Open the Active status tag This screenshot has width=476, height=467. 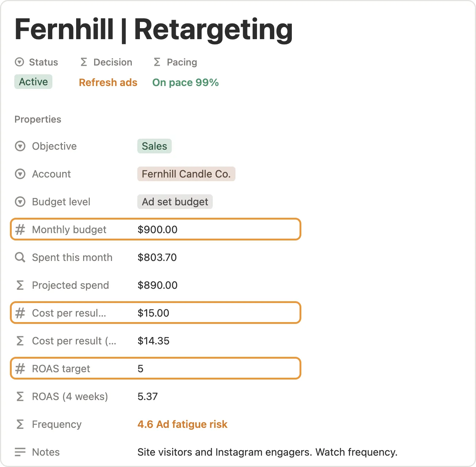(33, 82)
